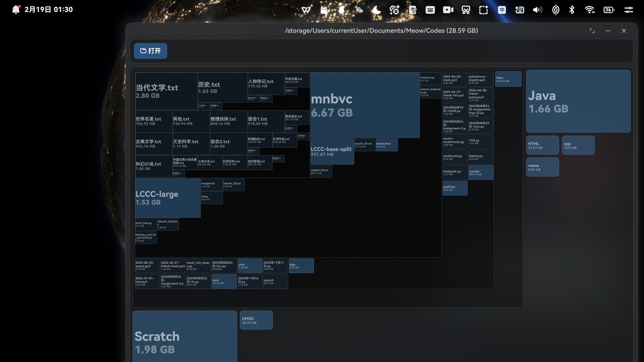Click the volume speaker icon
This screenshot has width=644, height=362.
click(x=537, y=10)
